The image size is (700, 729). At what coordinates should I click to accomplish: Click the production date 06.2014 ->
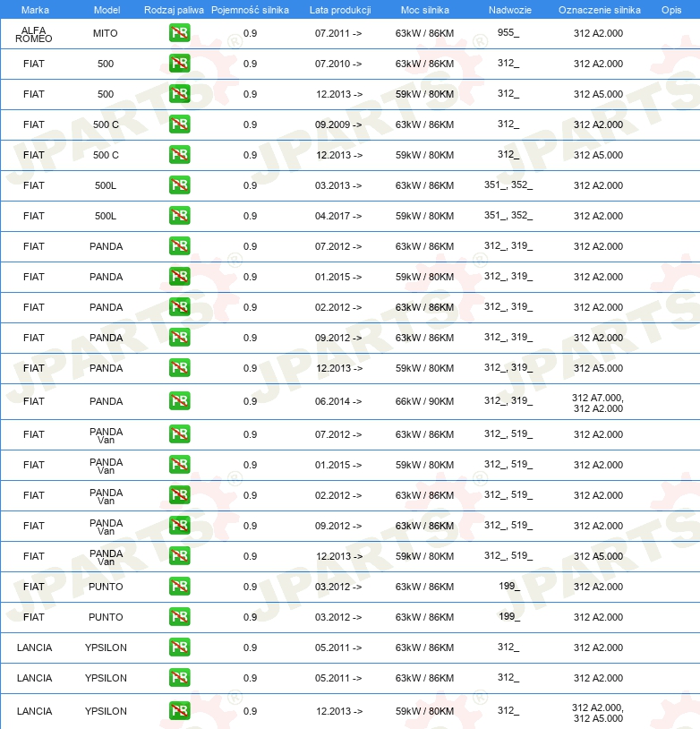(x=337, y=401)
